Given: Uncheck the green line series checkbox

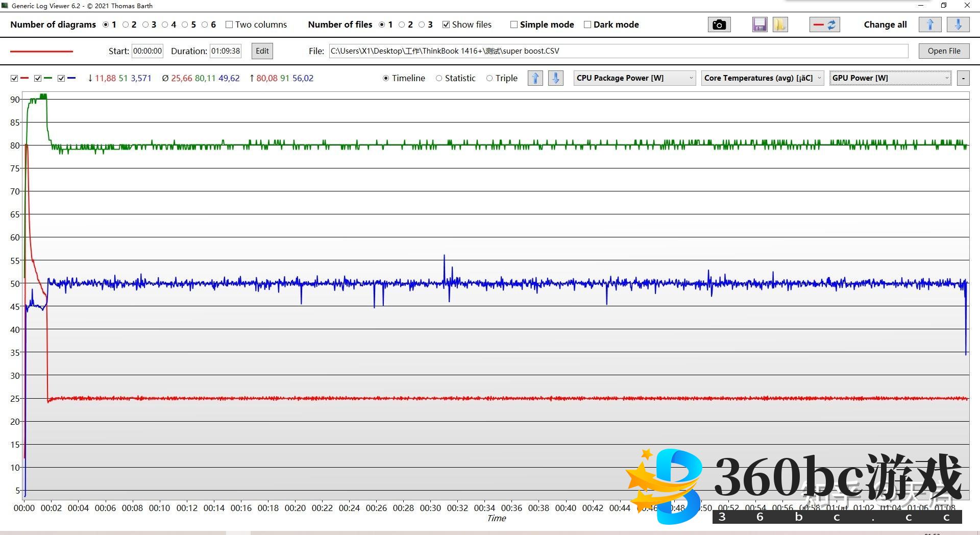Looking at the screenshot, I should pos(38,78).
